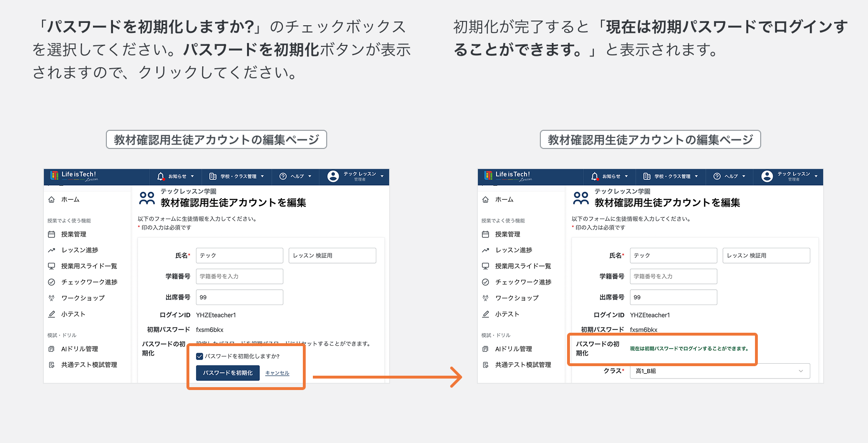Open 授業用スライド一覧 label in right screenshot

[523, 266]
